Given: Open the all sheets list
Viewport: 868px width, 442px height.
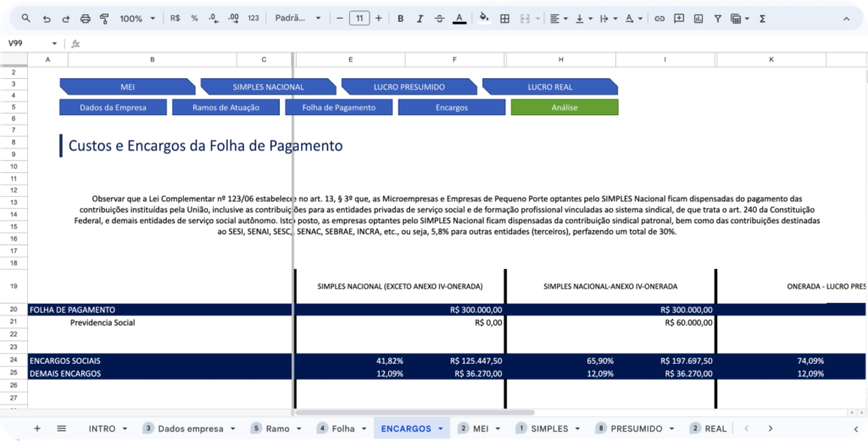Looking at the screenshot, I should tap(61, 428).
